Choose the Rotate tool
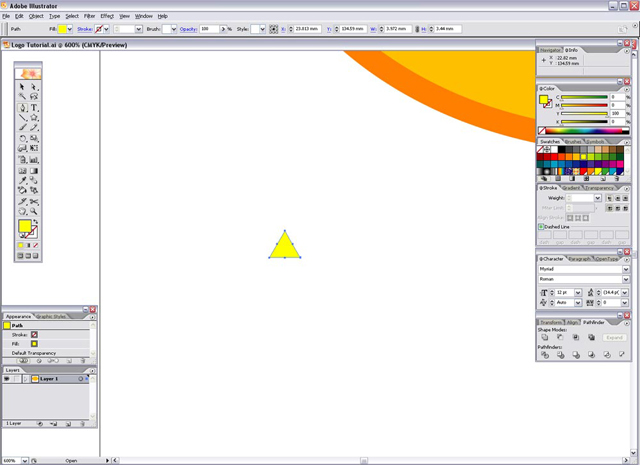The width and height of the screenshot is (640, 465). pyautogui.click(x=22, y=138)
